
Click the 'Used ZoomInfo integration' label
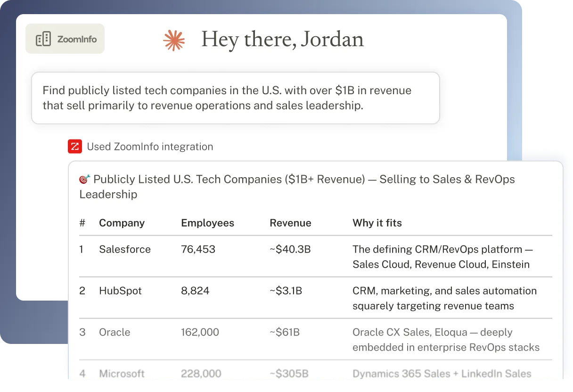150,147
